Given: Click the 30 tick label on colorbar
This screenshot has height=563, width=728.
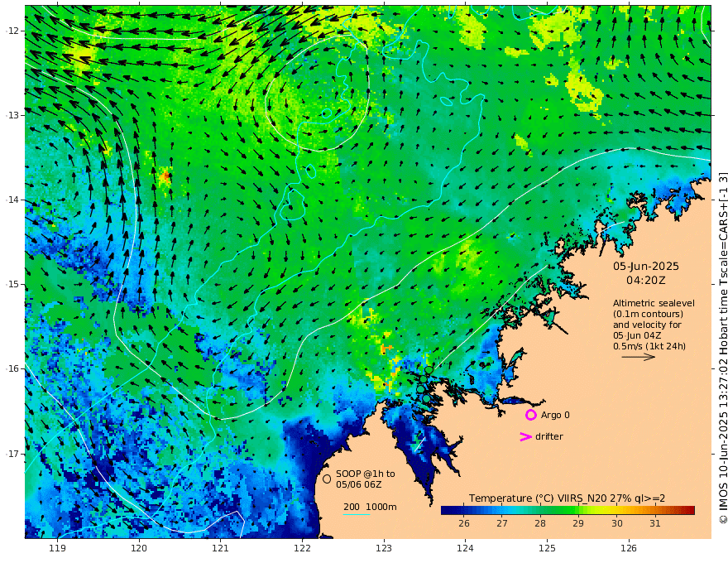Looking at the screenshot, I should click(x=616, y=523).
